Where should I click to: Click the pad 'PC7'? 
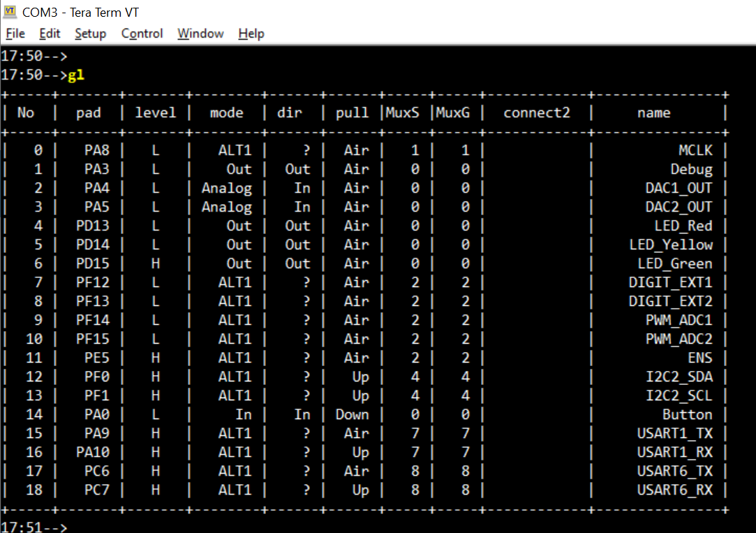click(x=97, y=490)
